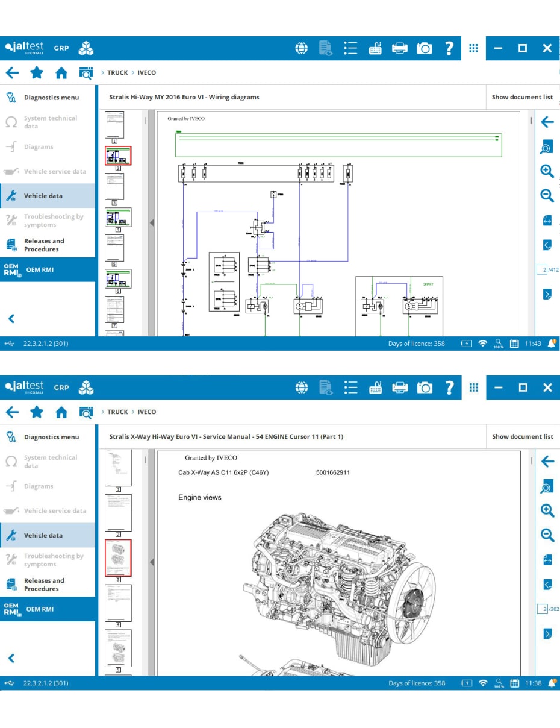This screenshot has width=560, height=728.
Task: Collapse sidebar chevron in Wiring diagrams window
Action: click(11, 319)
